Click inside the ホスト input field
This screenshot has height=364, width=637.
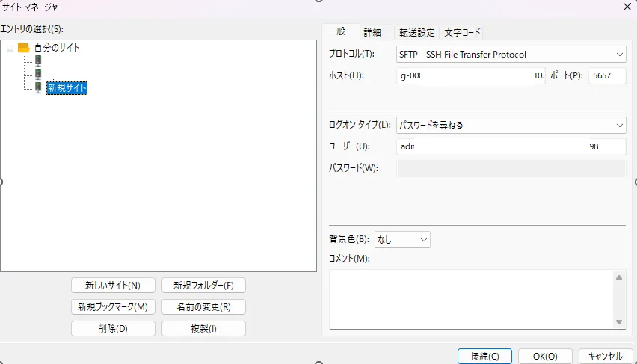coord(470,76)
